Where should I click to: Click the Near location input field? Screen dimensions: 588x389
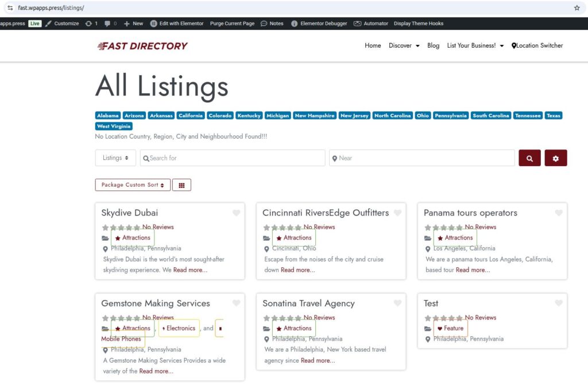click(x=422, y=158)
